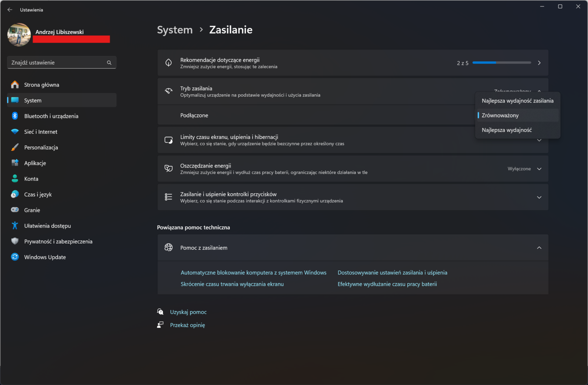Select Najlepsza wydajność from power mode menu

point(506,130)
